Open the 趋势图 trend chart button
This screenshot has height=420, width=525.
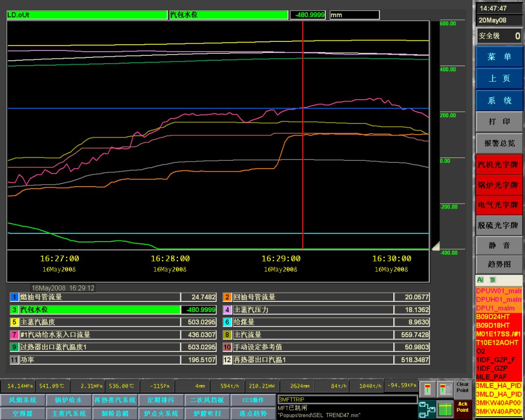[x=499, y=264]
